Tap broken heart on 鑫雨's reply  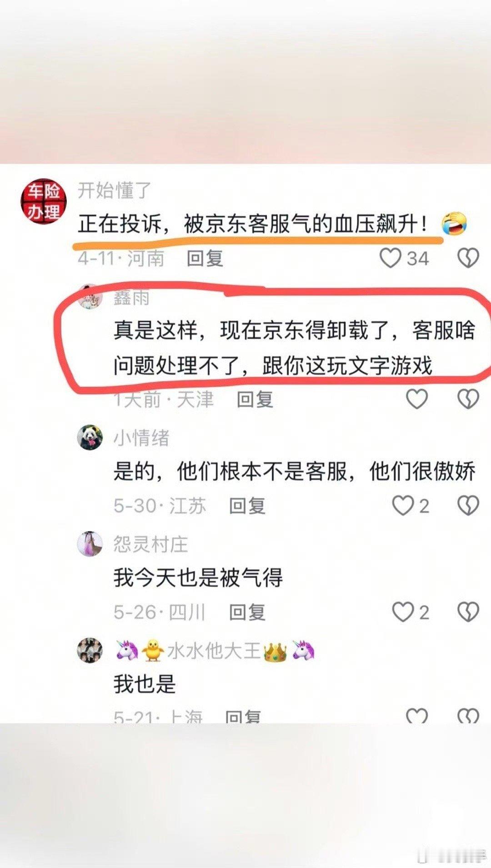(468, 399)
